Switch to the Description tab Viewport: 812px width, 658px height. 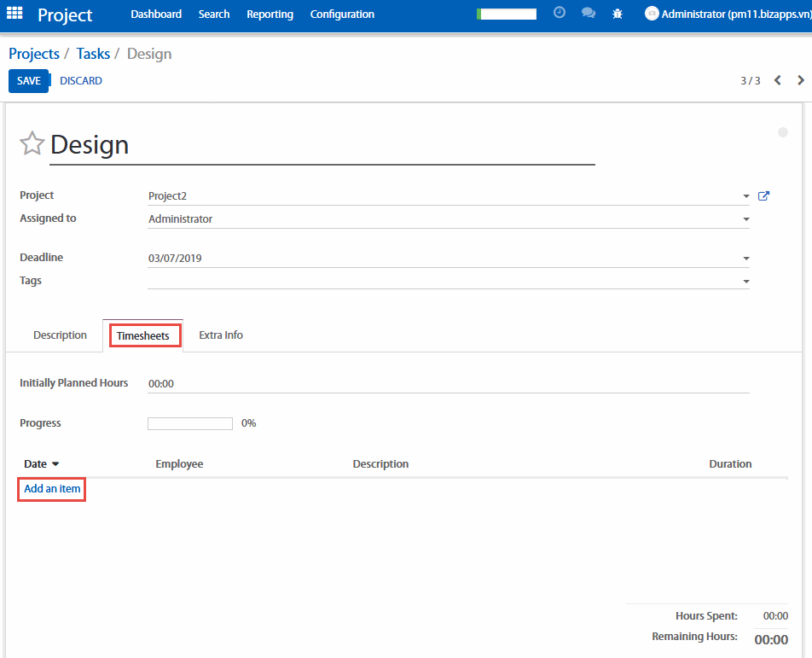60,335
